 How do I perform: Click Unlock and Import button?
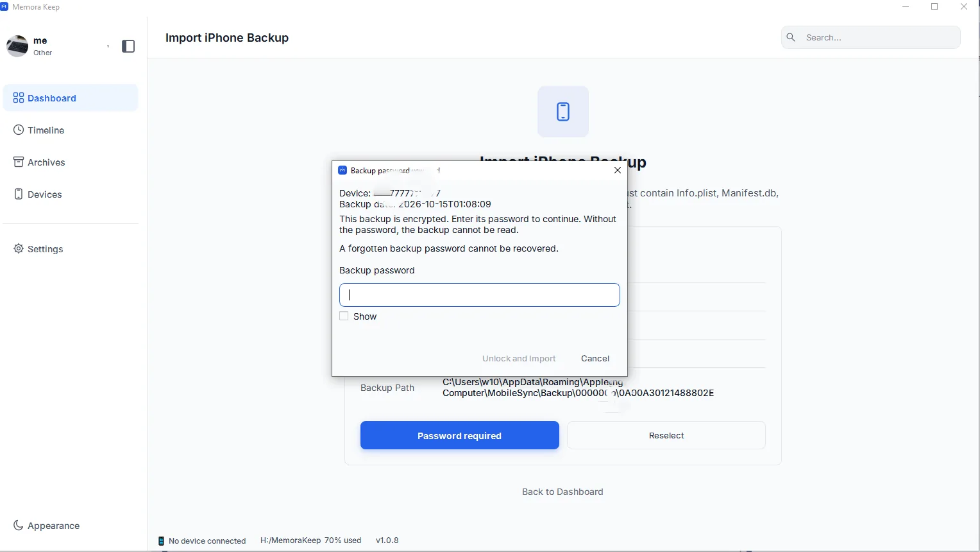519,359
